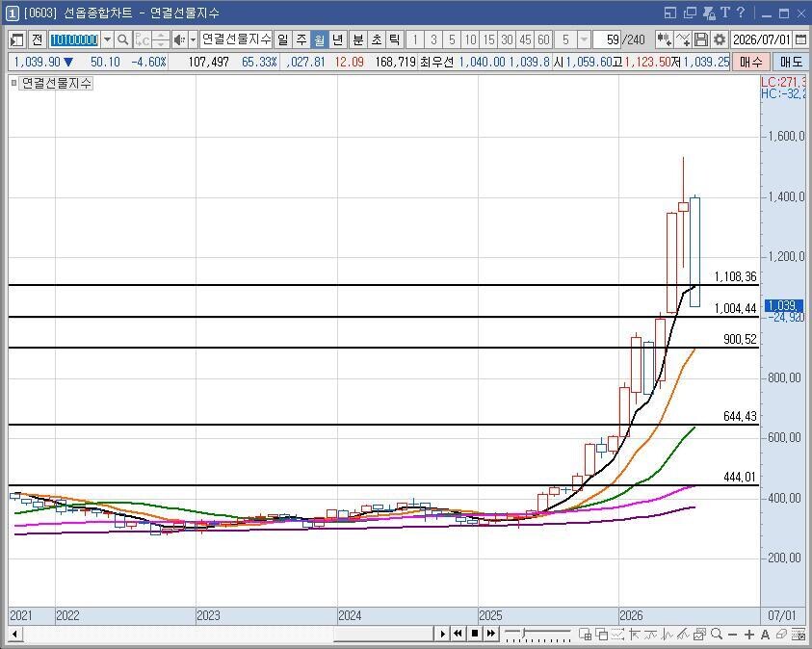
Task: Toggle the left sidebar panel icon
Action: [17, 39]
